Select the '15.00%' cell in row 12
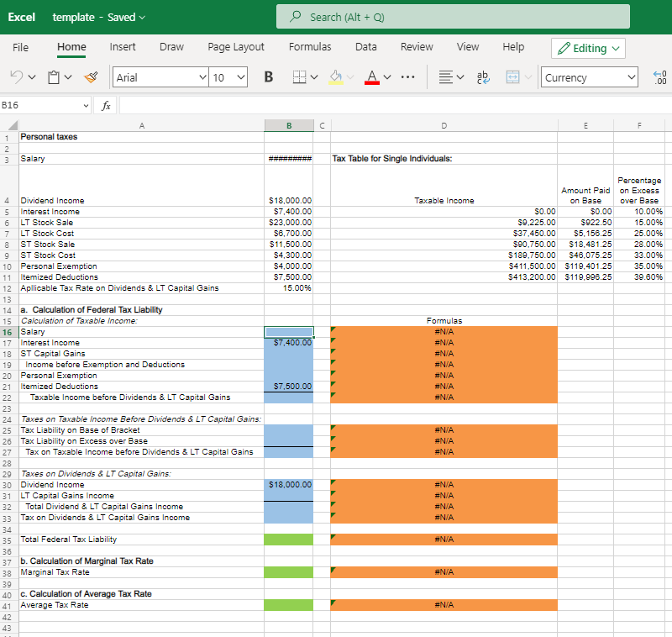Image resolution: width=672 pixels, height=637 pixels. (289, 288)
